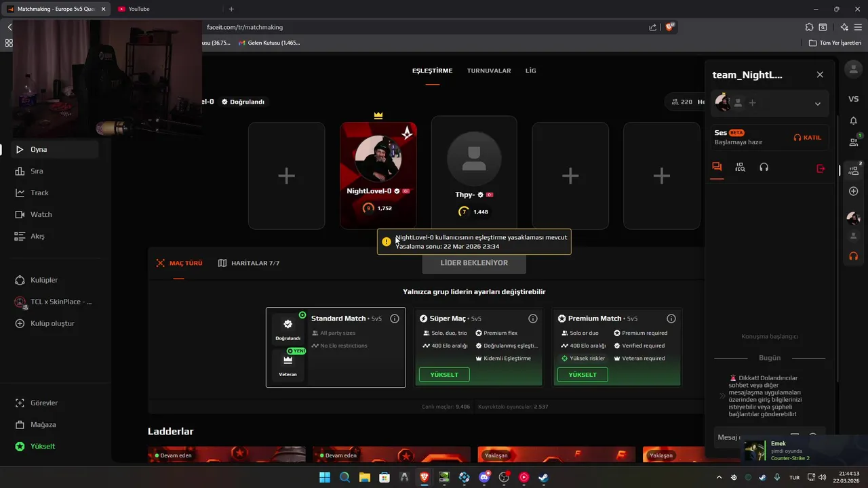Select the MAÇ TÜRÜ tab
The image size is (868, 488).
[179, 263]
